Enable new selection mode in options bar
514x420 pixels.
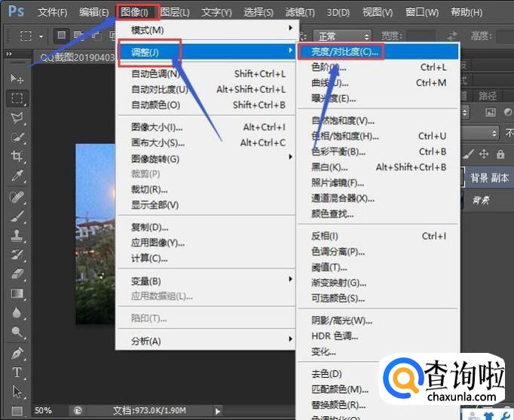point(60,35)
